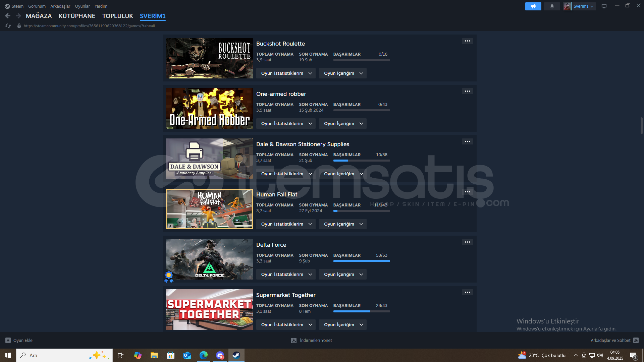Open the Steam menu
Image resolution: width=644 pixels, height=362 pixels.
pyautogui.click(x=17, y=6)
